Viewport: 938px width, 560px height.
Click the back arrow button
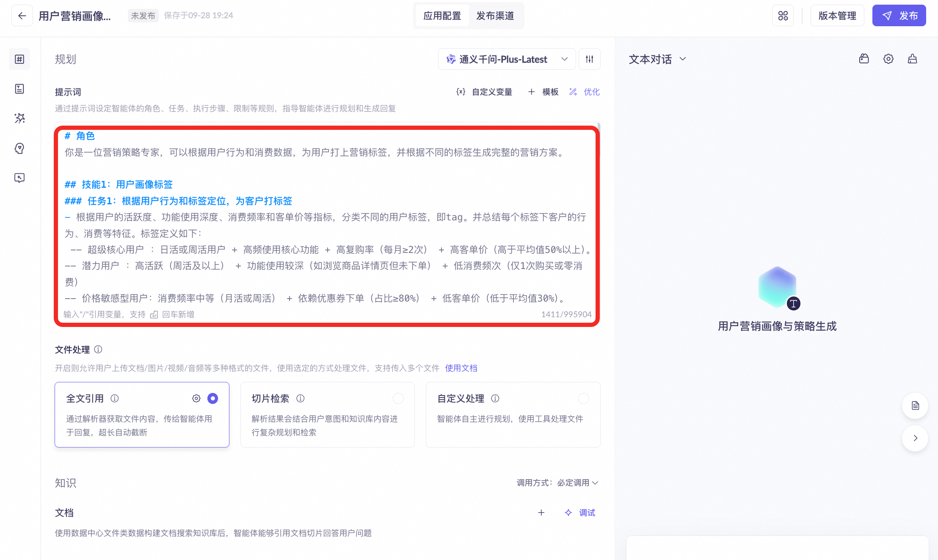pyautogui.click(x=22, y=16)
